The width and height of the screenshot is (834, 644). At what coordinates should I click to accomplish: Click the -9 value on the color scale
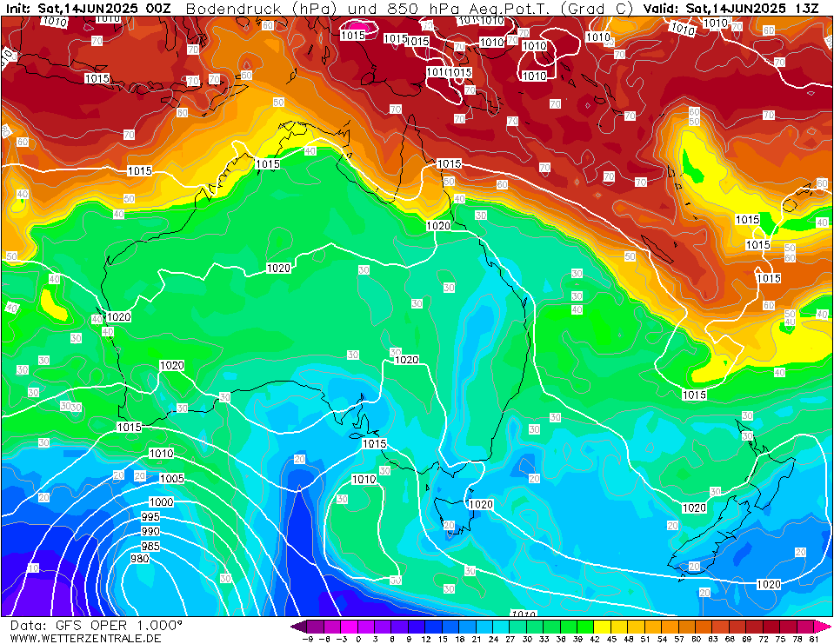307,639
